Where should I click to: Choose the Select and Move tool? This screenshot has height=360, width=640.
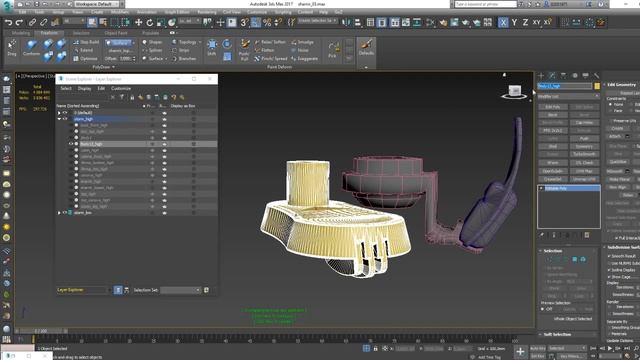(x=139, y=22)
